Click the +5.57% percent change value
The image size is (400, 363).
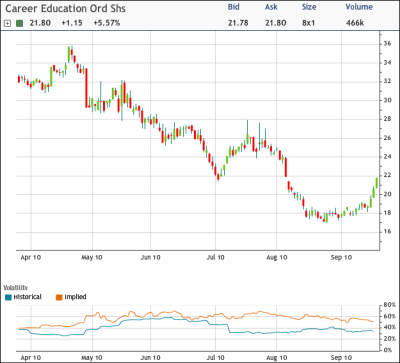point(107,23)
